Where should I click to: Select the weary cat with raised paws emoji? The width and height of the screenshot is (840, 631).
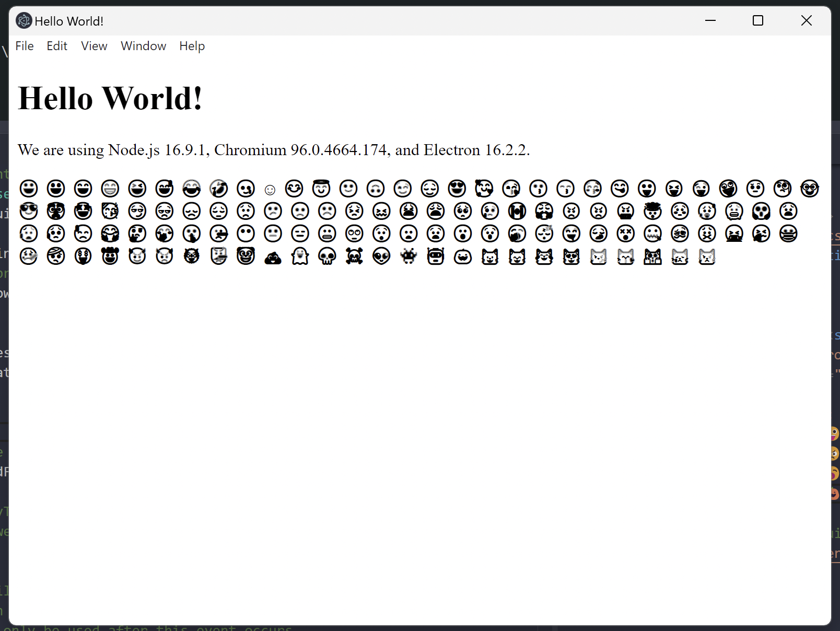pyautogui.click(x=653, y=256)
